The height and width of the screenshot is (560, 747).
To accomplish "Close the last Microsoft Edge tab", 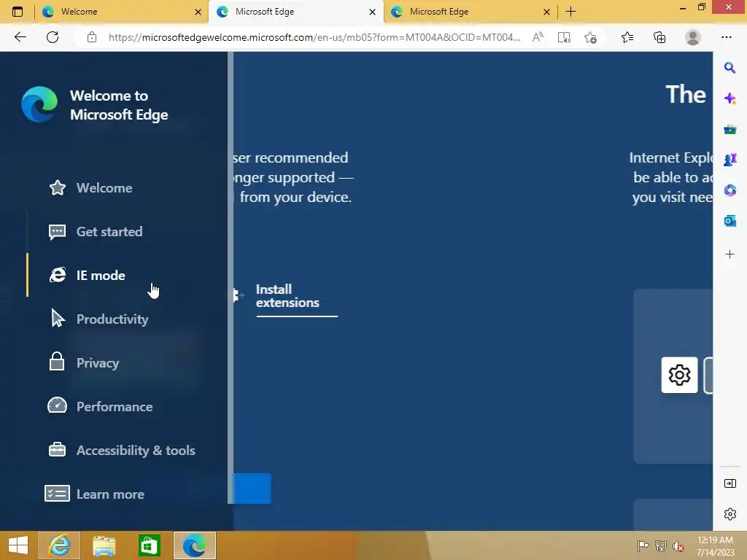I will point(546,12).
